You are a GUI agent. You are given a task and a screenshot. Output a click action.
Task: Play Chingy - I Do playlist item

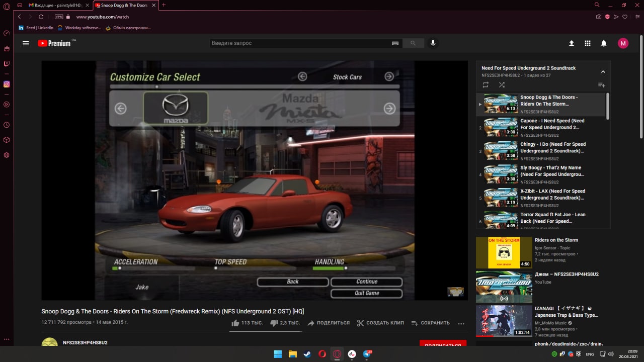tap(540, 151)
